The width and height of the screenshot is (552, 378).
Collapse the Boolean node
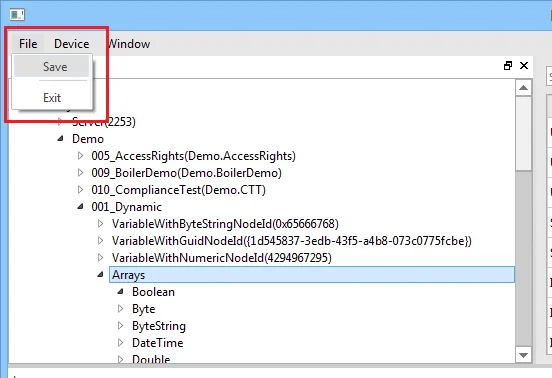pos(121,291)
